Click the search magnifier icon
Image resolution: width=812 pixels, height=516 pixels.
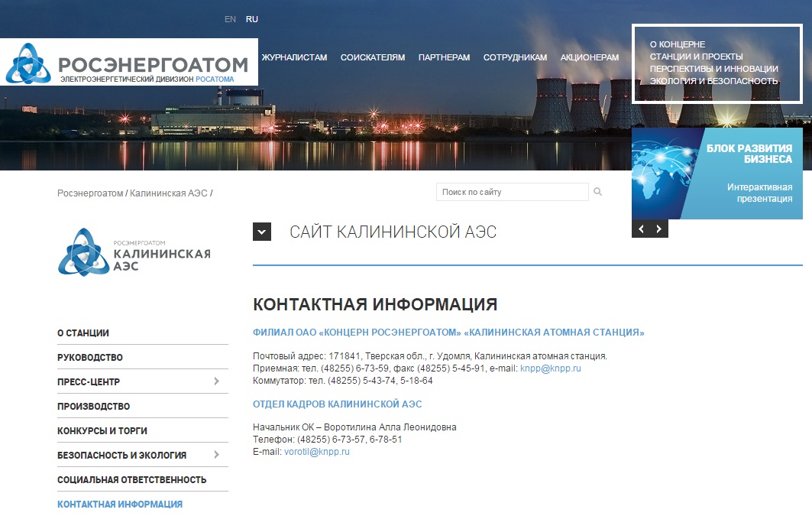(597, 192)
